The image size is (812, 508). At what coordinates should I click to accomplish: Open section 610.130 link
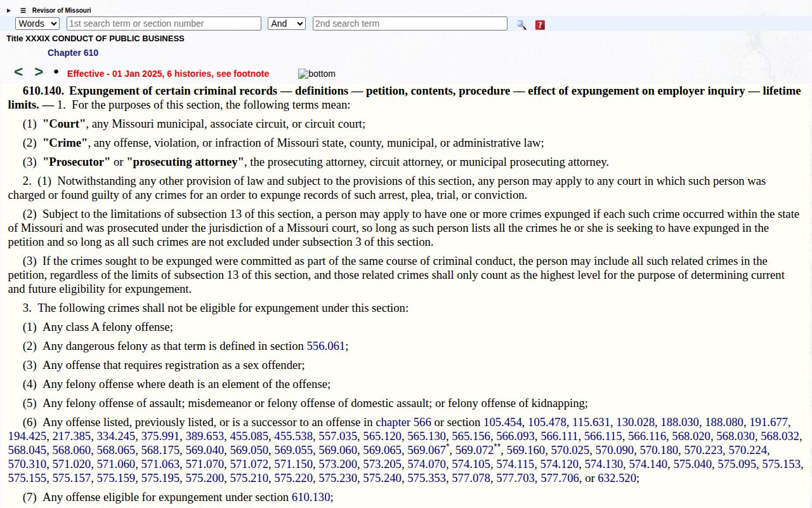(311, 497)
